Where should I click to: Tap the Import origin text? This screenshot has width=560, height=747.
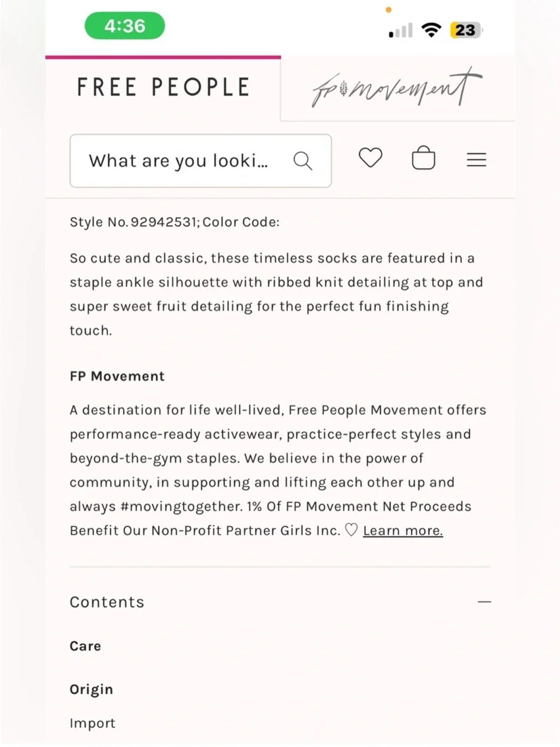tap(92, 723)
